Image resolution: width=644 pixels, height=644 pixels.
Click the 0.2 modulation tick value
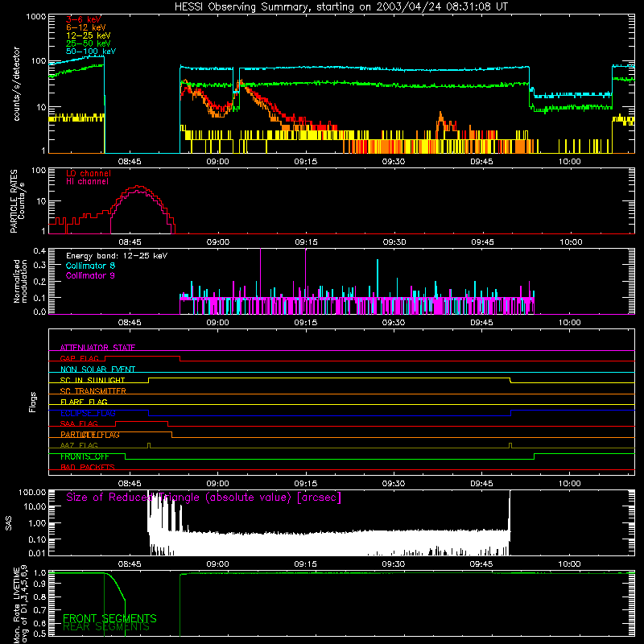(x=39, y=282)
